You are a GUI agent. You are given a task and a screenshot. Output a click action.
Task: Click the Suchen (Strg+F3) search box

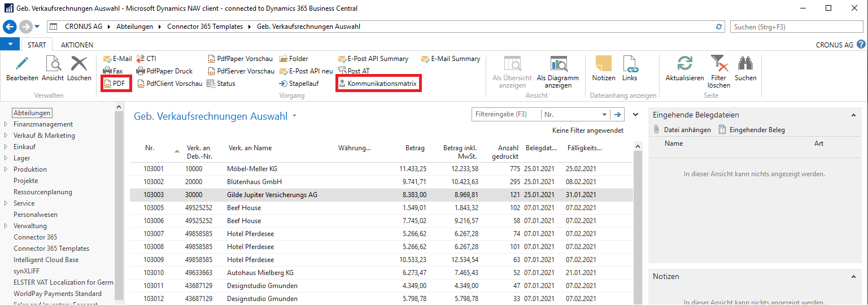tap(797, 27)
